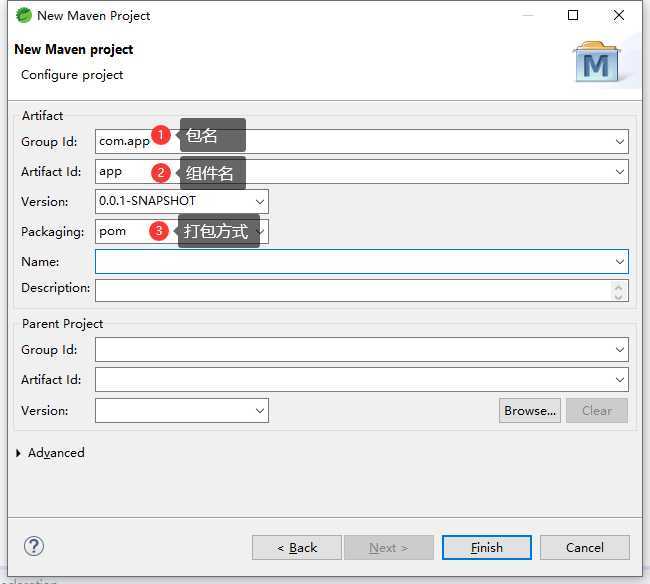This screenshot has height=584, width=650.
Task: Open the Parent Project Version dropdown
Action: (260, 411)
